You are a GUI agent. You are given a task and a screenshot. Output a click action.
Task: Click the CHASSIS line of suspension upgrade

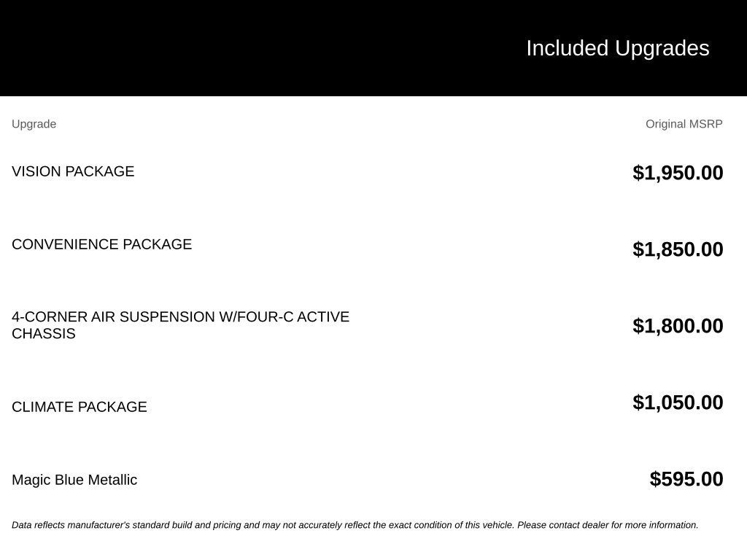tap(43, 334)
